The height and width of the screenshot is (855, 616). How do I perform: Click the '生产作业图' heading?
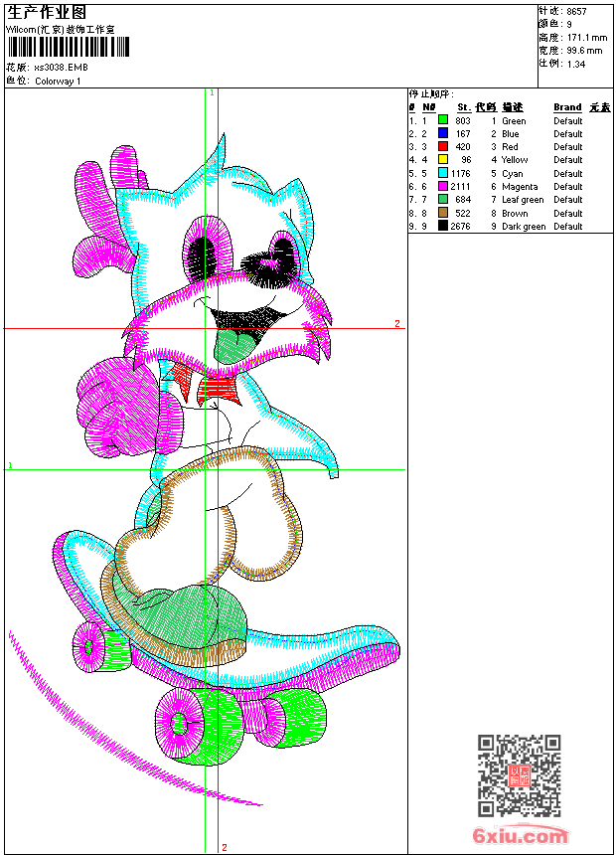tap(47, 13)
